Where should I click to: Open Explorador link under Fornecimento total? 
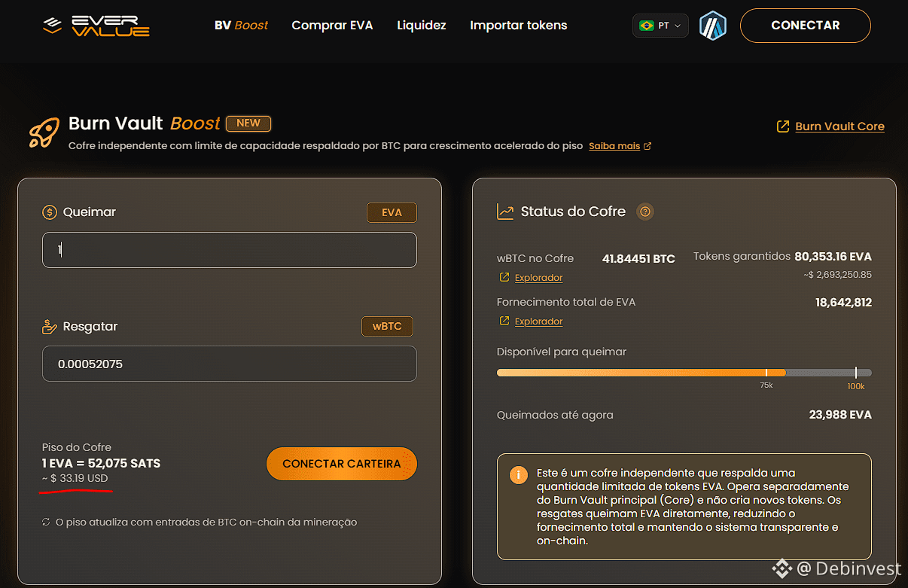pos(538,321)
